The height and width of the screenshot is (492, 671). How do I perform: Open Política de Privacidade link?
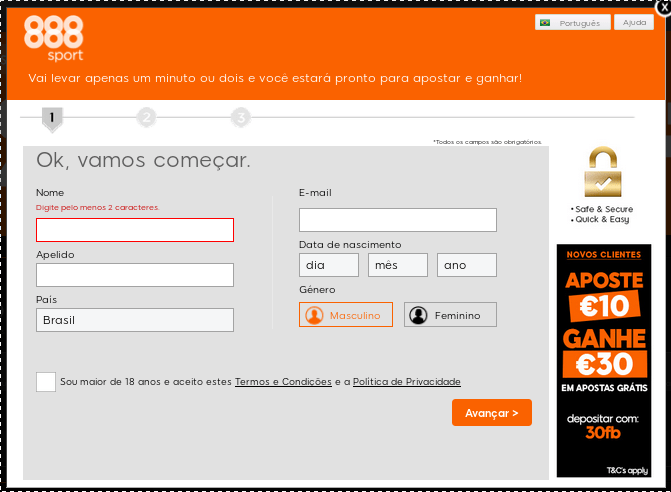(x=407, y=382)
